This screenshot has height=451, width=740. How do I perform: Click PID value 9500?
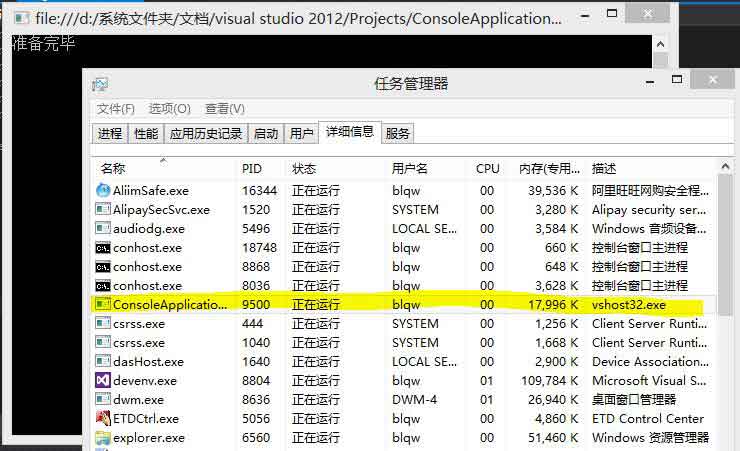256,305
